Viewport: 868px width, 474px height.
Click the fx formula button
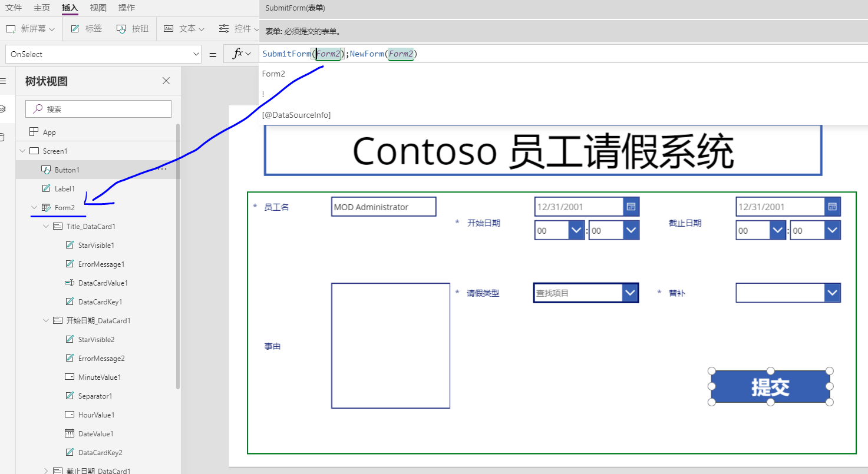click(240, 54)
